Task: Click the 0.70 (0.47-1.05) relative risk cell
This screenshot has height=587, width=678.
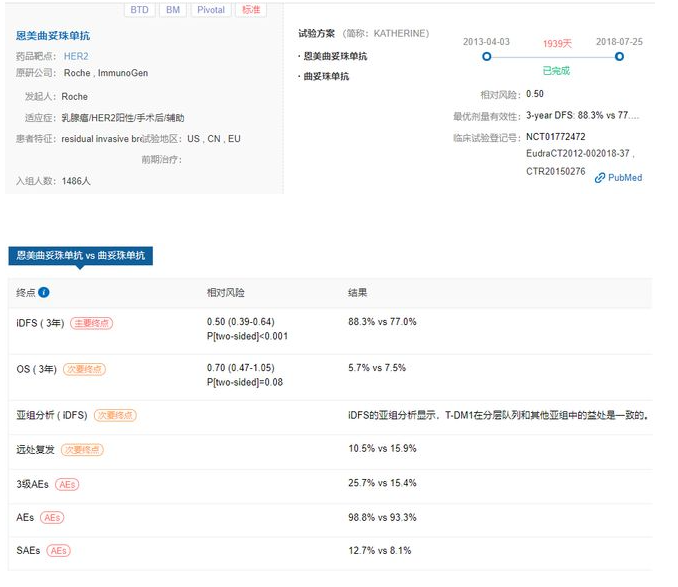Action: click(x=241, y=367)
